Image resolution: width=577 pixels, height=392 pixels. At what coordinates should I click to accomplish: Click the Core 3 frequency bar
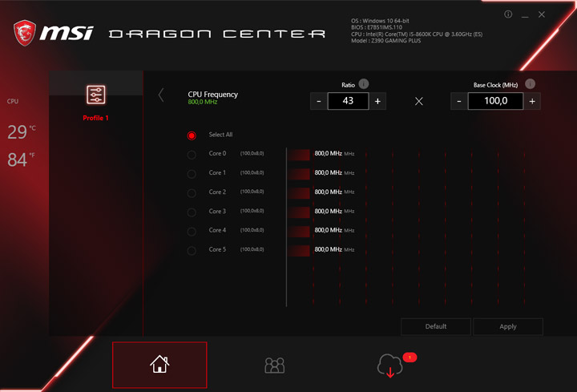coord(299,212)
